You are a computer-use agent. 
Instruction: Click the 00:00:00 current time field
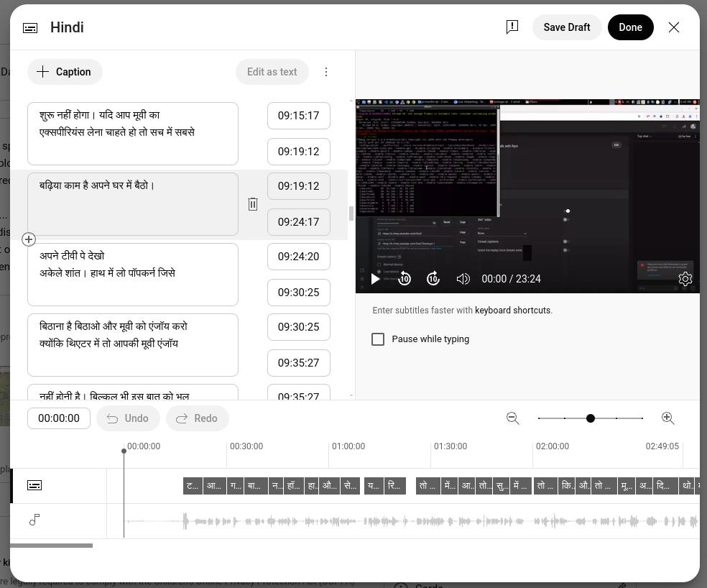tap(59, 418)
